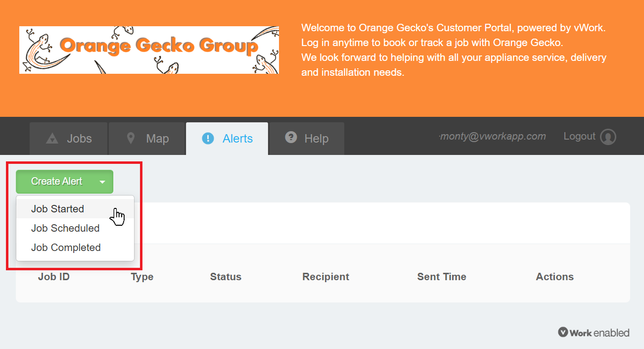644x349 pixels.
Task: Click the Jobs triangle icon
Action: pos(52,139)
